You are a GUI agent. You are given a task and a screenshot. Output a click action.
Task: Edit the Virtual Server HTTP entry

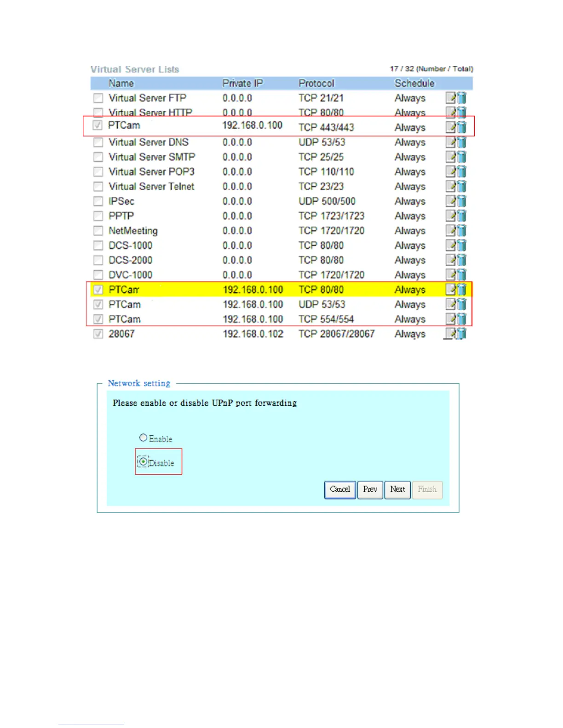pos(451,112)
